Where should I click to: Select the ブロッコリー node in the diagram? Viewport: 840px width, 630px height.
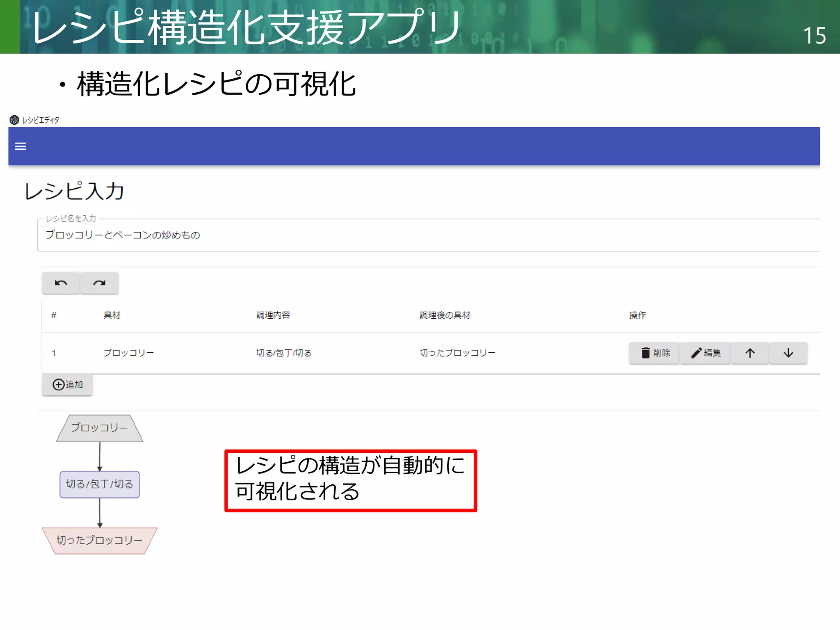click(x=100, y=428)
